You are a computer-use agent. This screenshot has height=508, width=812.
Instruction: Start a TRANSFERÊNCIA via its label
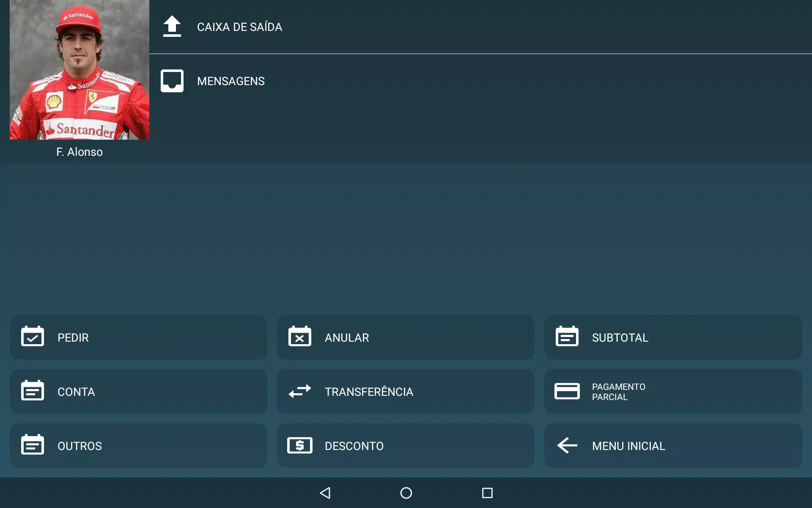[369, 392]
